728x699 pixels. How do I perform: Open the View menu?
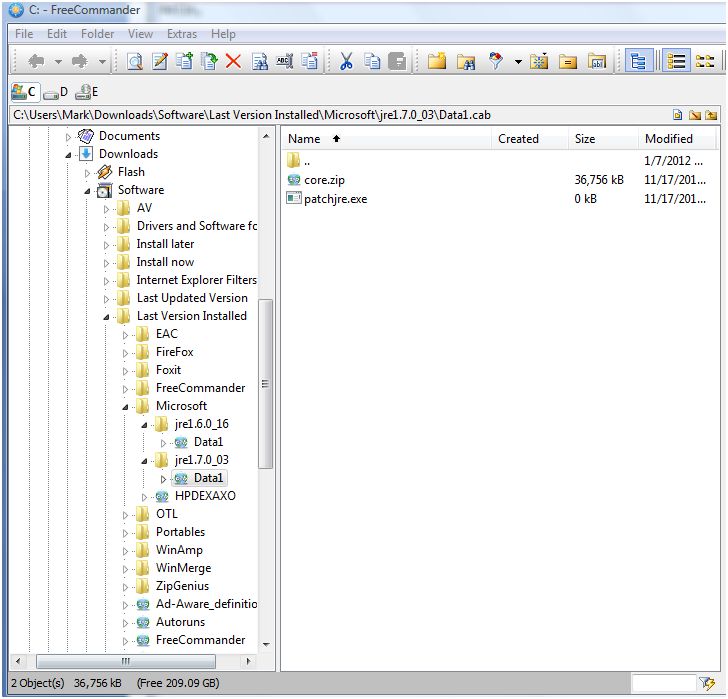[141, 34]
